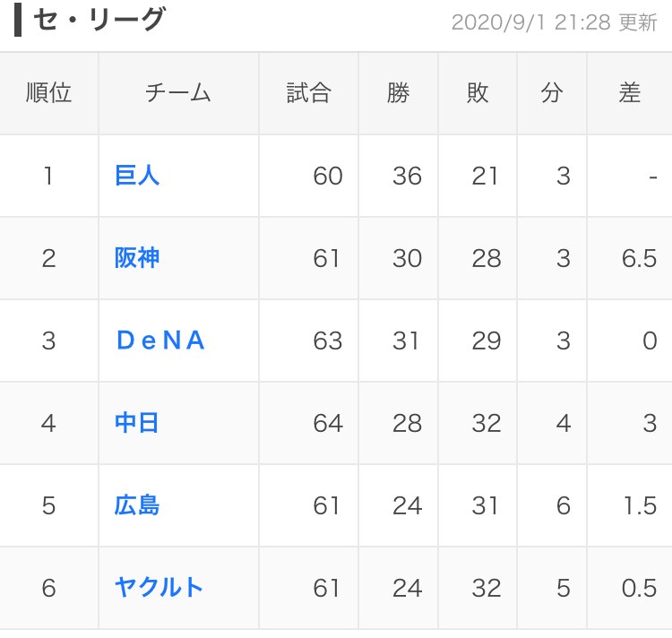Viewport: 672px width, 638px height.
Task: Click the 敗 column header
Action: [478, 93]
